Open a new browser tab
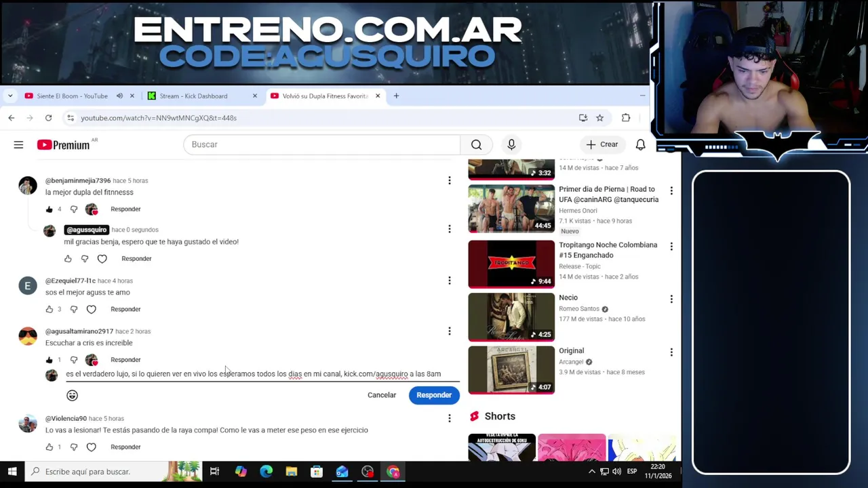Image resolution: width=868 pixels, height=488 pixels. point(396,96)
